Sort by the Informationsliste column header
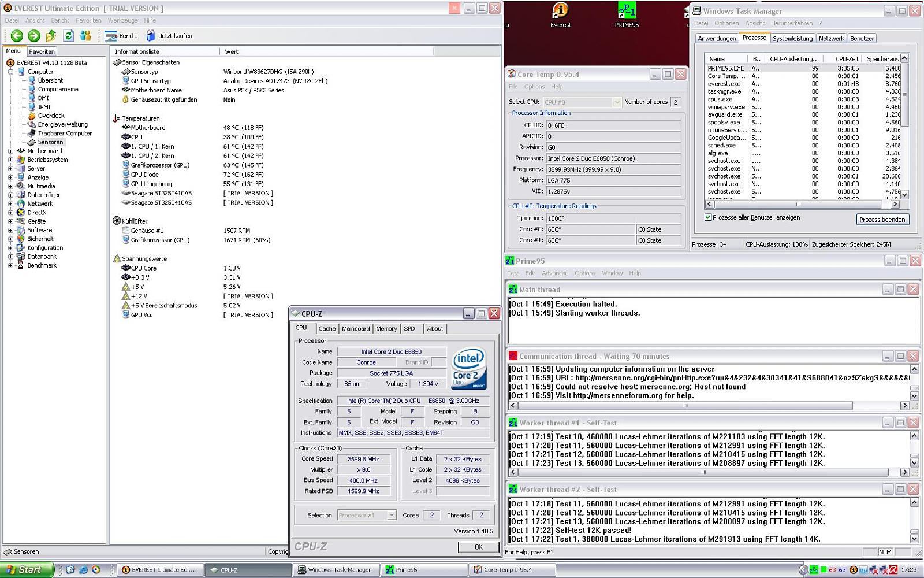924x578 pixels. point(165,51)
